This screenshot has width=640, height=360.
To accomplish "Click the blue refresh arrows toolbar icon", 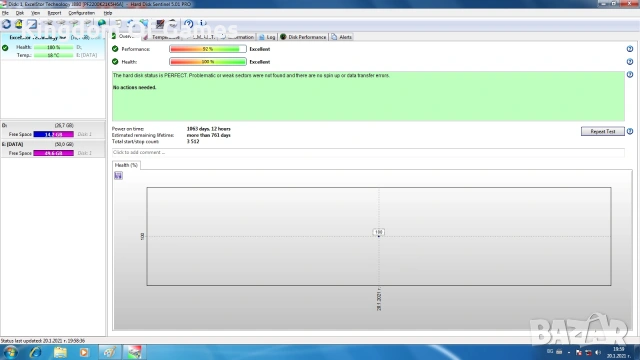I will coord(7,24).
